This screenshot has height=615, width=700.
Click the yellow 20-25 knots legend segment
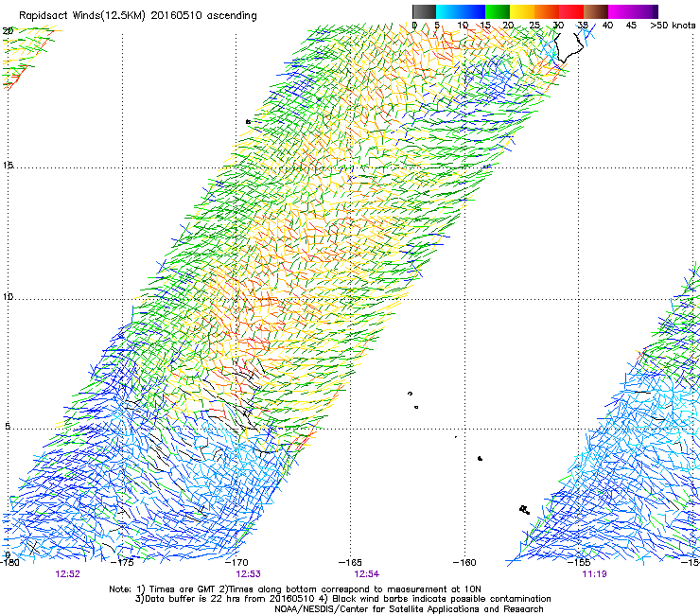click(x=522, y=11)
